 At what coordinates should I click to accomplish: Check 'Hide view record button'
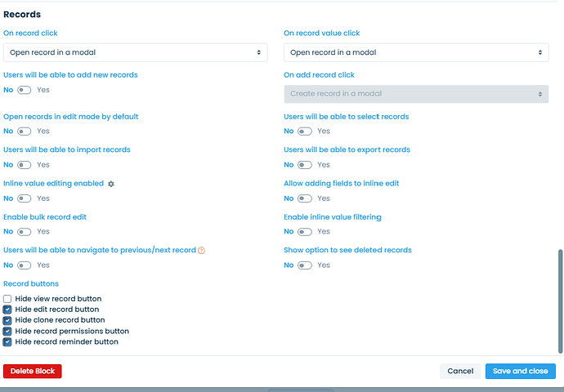point(7,299)
